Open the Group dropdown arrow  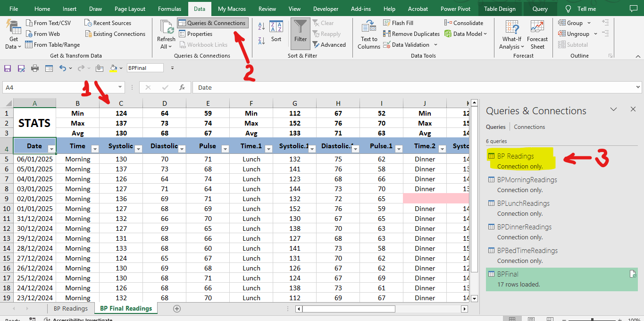click(x=588, y=23)
